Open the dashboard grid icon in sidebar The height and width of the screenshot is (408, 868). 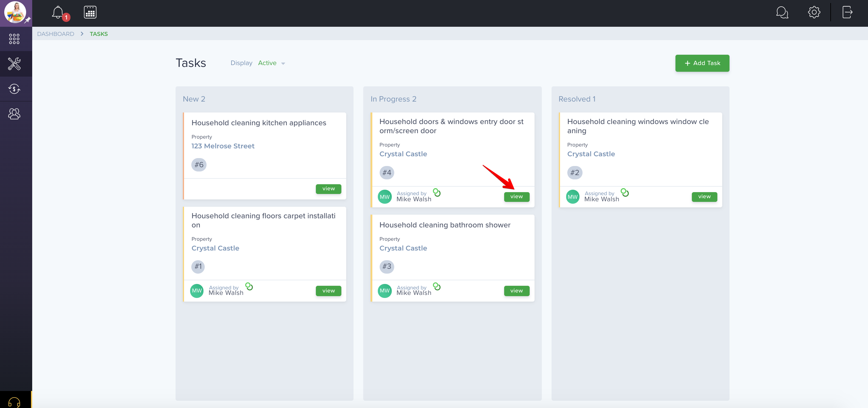14,39
